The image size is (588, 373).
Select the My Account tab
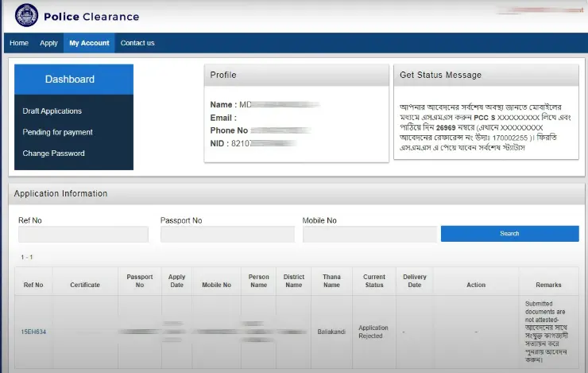89,43
